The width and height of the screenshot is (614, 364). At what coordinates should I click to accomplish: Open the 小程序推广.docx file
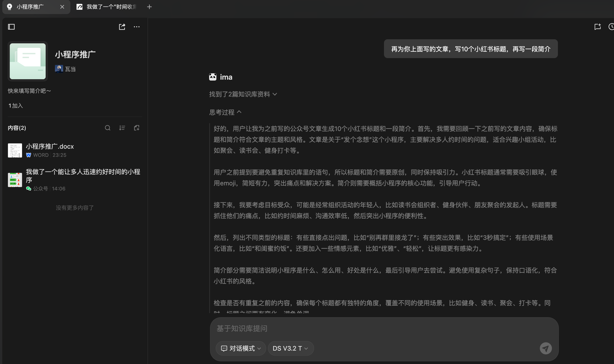[x=50, y=147]
